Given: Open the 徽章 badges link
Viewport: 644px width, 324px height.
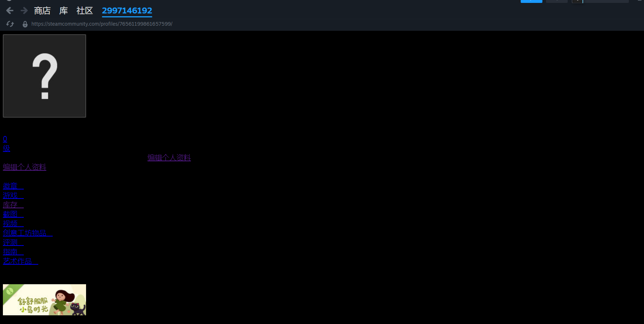Looking at the screenshot, I should point(13,186).
